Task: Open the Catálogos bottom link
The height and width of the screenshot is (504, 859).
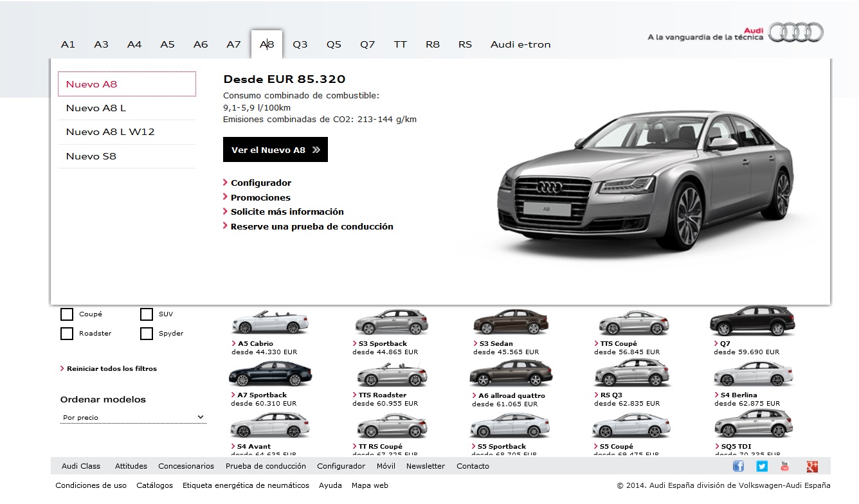Action: (155, 485)
